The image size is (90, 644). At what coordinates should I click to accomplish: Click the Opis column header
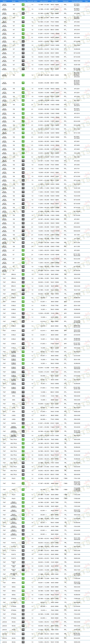pos(86,1)
